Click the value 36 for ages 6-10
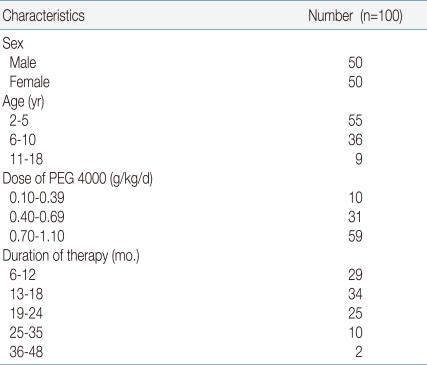 click(355, 140)
